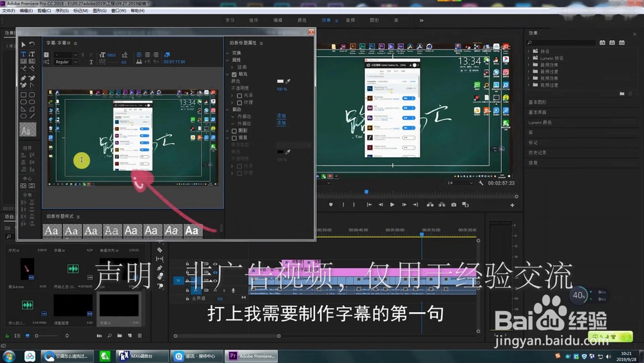Click the center-align text icon

(x=147, y=55)
